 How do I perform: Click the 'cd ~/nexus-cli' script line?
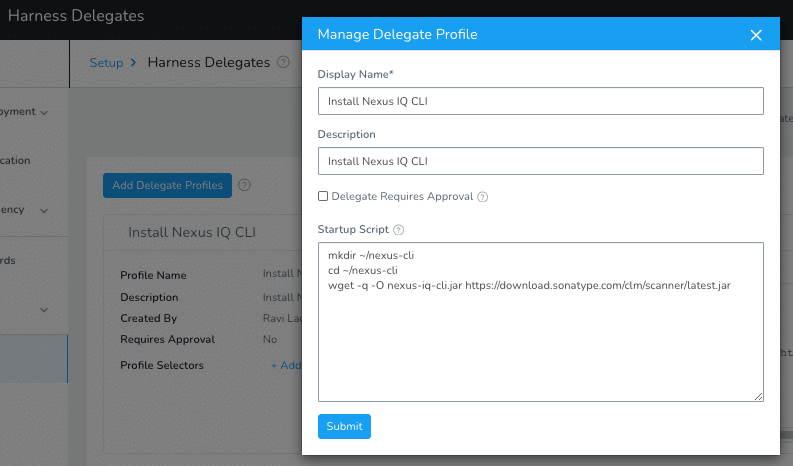pos(363,271)
